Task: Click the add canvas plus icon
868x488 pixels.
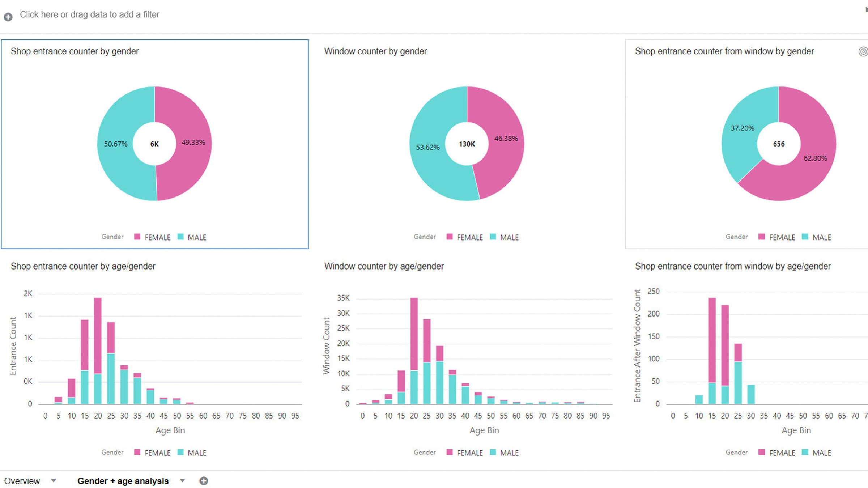Action: pyautogui.click(x=204, y=481)
